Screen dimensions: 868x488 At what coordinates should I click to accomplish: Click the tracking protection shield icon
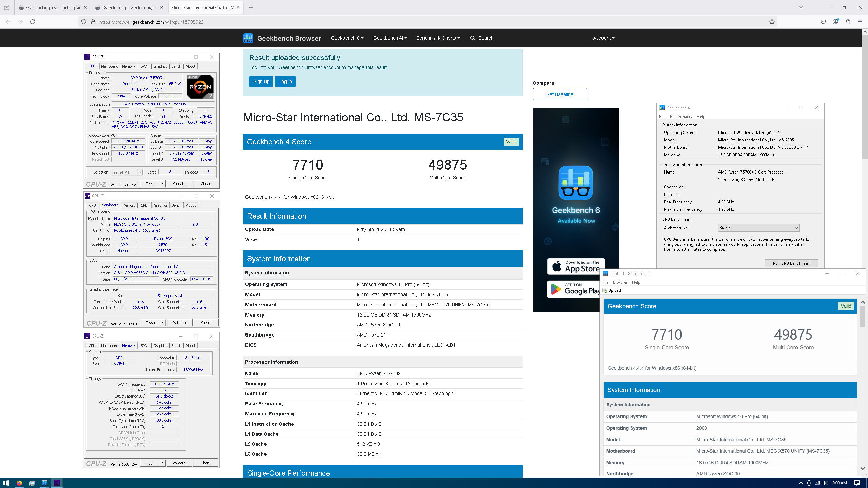84,22
